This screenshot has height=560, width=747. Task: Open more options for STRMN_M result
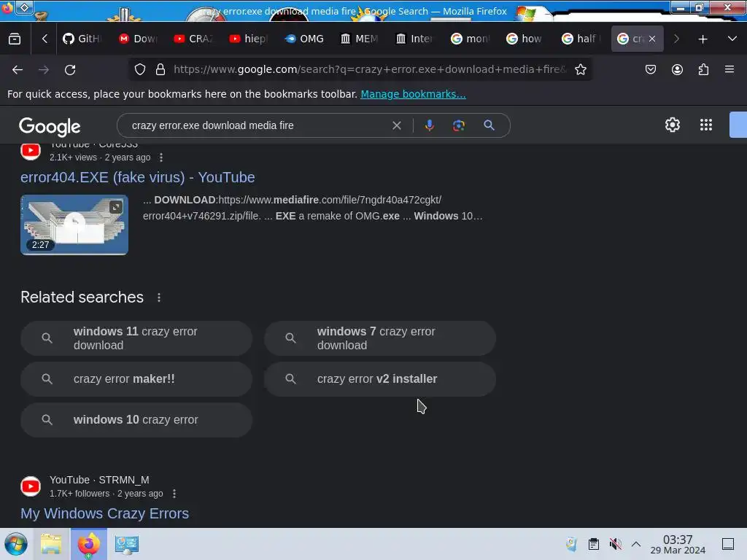174,494
